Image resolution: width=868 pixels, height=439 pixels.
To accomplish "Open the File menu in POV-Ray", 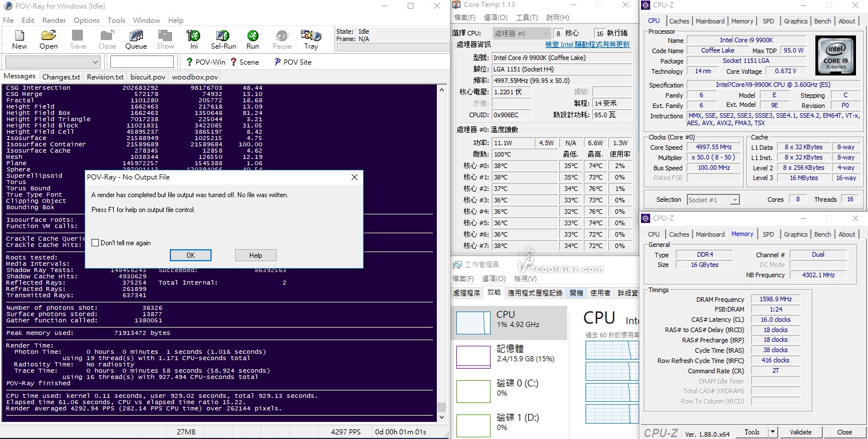I will 9,20.
